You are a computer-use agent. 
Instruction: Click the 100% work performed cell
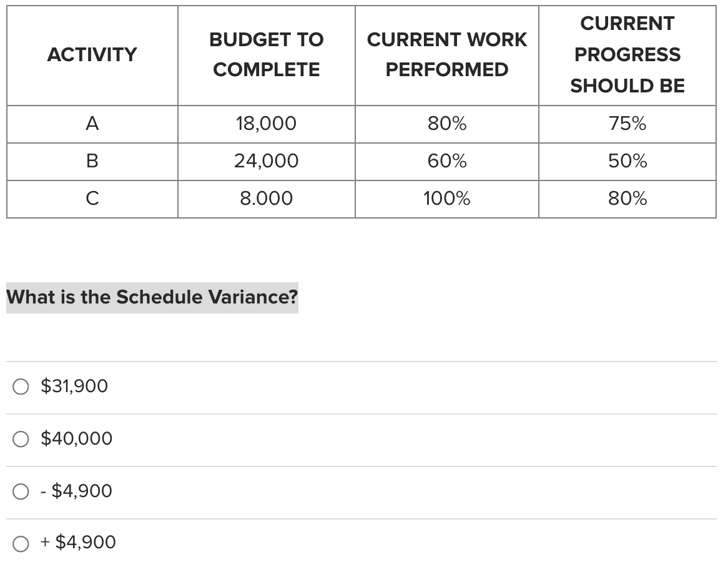pos(447,199)
